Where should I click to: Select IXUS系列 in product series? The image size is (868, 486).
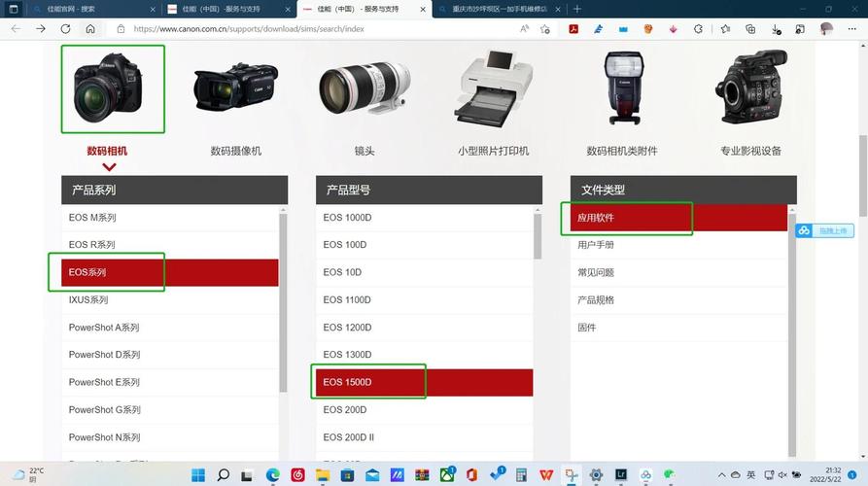[170, 300]
